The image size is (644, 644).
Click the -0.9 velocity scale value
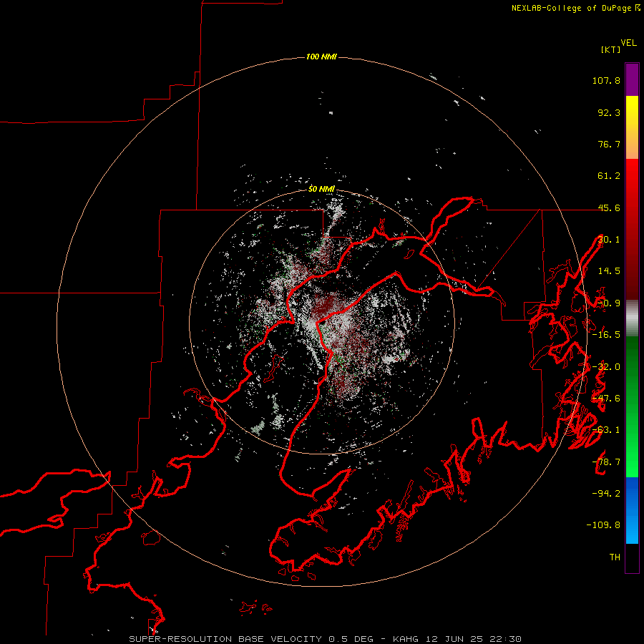click(x=609, y=303)
